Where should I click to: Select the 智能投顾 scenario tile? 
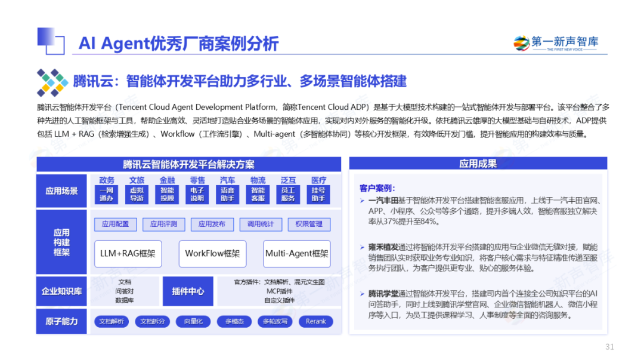[167, 195]
